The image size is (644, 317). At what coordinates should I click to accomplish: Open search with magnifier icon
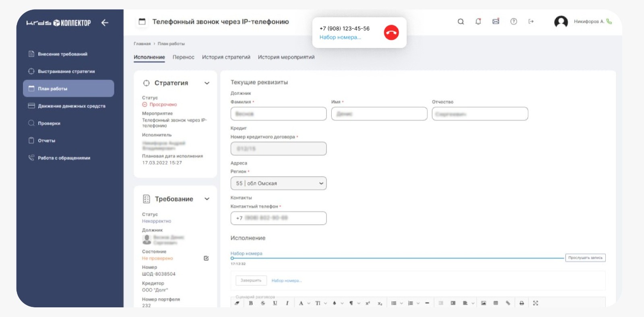click(461, 22)
